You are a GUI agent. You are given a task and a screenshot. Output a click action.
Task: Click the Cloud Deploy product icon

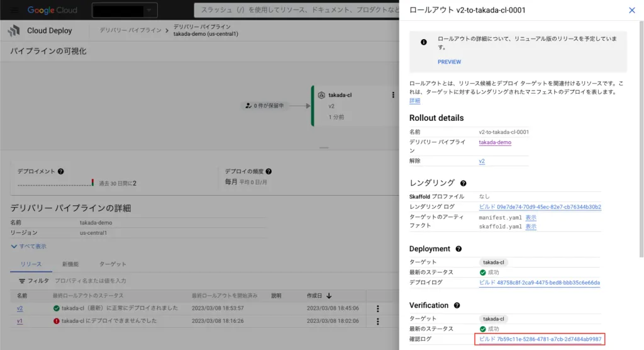point(14,30)
